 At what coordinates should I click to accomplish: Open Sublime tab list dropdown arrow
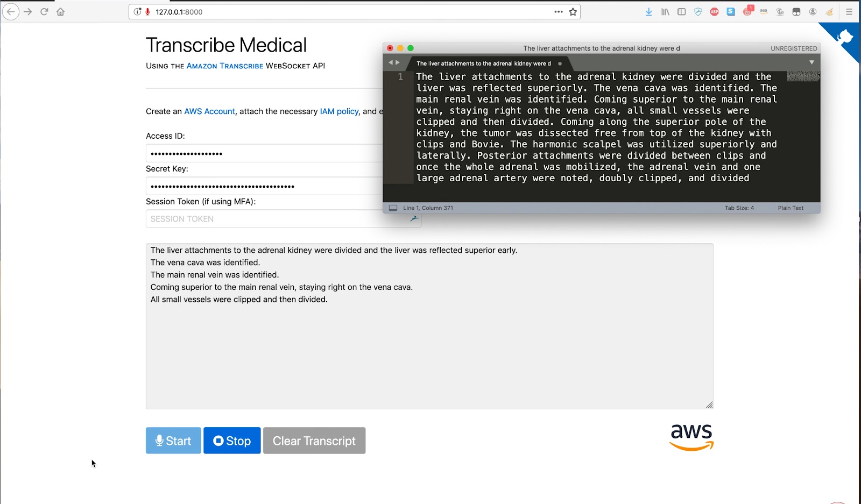pos(811,62)
